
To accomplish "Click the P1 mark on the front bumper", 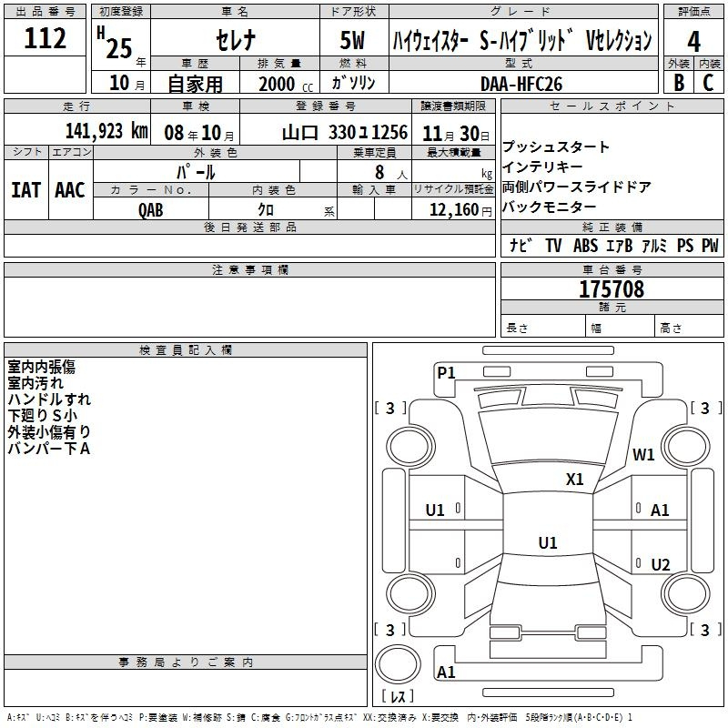I will 446,372.
